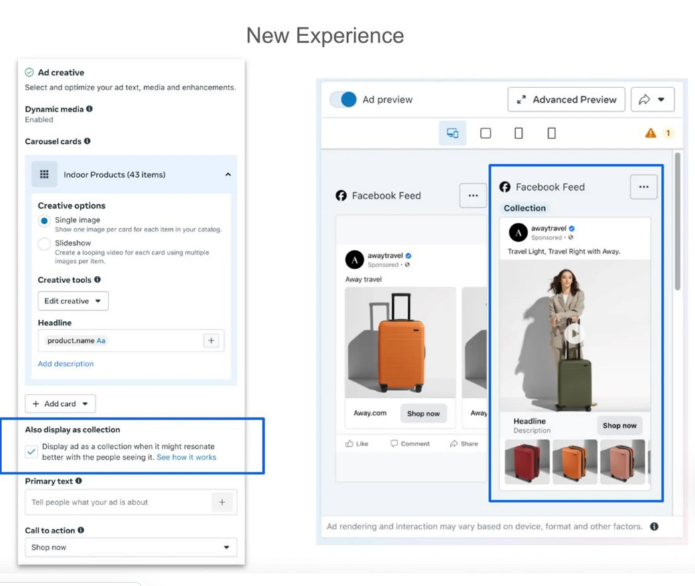Click Shop now on the orange suitcase card
695x586 pixels.
(x=423, y=414)
